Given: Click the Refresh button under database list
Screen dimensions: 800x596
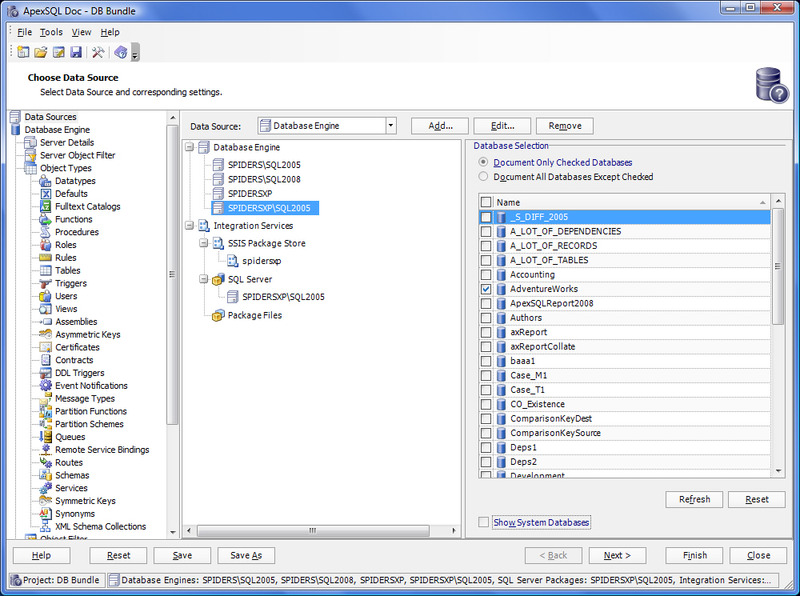Looking at the screenshot, I should (694, 499).
